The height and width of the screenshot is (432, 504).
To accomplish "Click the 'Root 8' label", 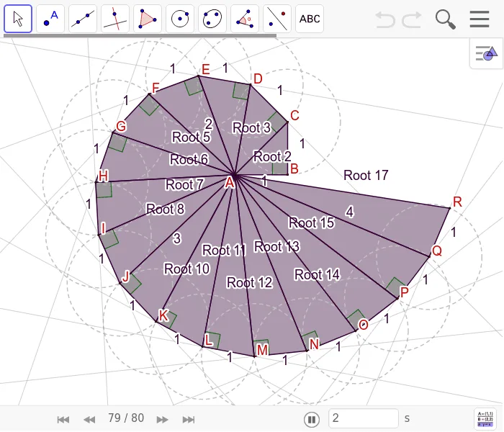I will pos(165,209).
